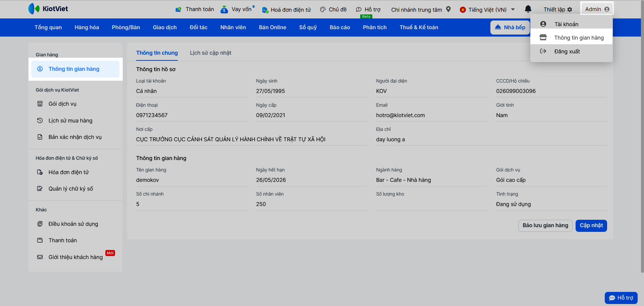Open the Đối tác navigation menu
Viewport: 644px width, 306px height.
199,28
